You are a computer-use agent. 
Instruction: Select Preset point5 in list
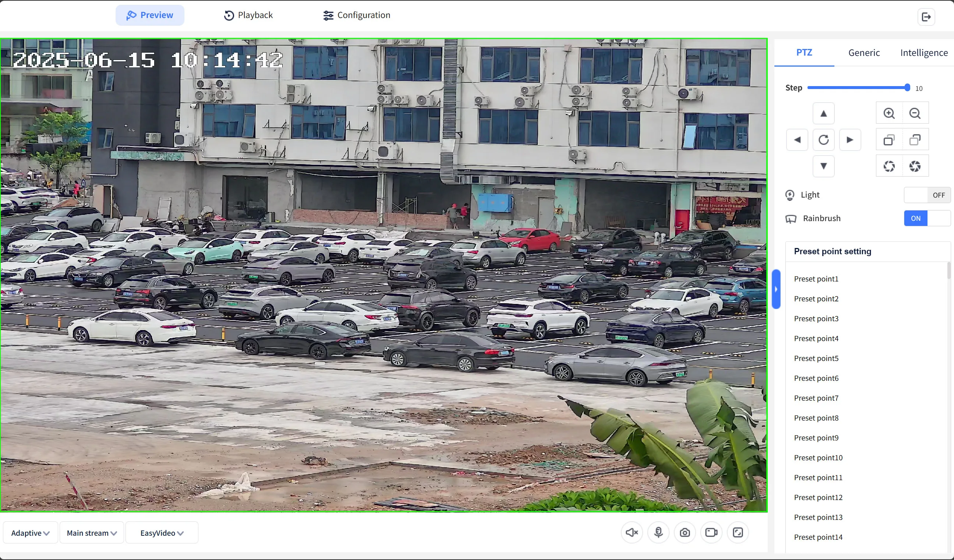coord(816,358)
